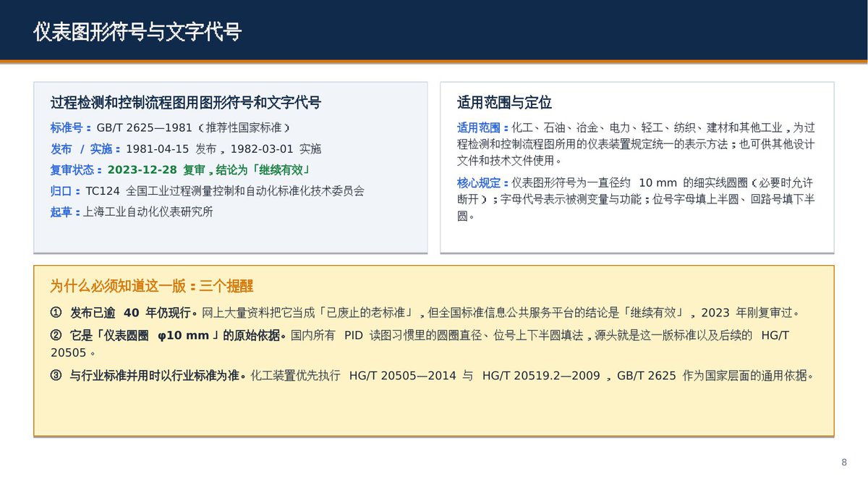Image resolution: width=868 pixels, height=488 pixels.
Task: Select reminder ② 它是「仪表圆圈 φ10 mm」的原始依据
Action: 169,336
